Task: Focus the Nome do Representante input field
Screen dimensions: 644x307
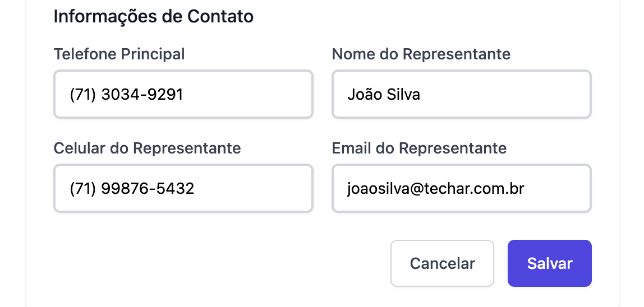Action: [461, 94]
